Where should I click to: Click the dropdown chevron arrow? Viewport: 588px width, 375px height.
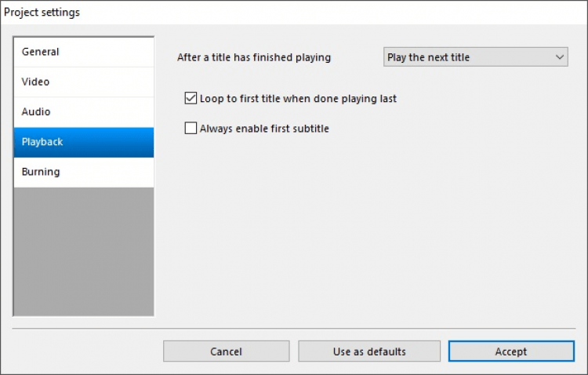[559, 57]
